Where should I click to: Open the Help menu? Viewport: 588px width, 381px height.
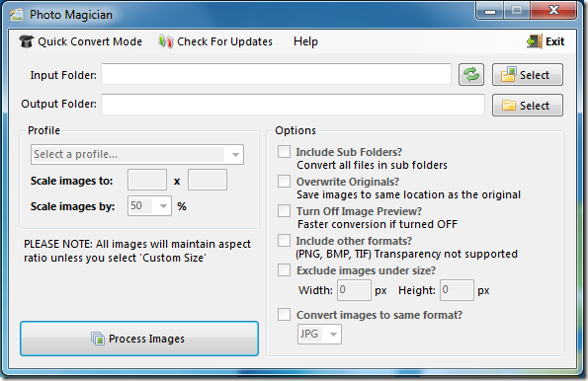[x=305, y=41]
